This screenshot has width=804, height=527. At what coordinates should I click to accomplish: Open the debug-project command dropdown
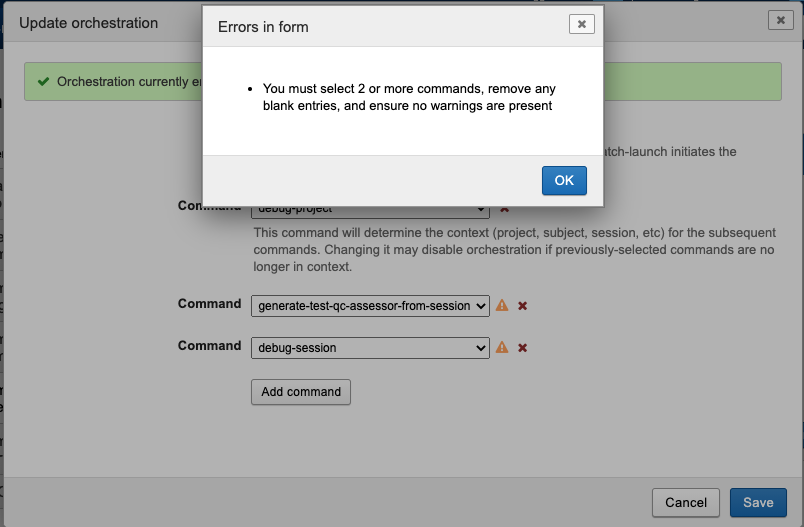370,210
